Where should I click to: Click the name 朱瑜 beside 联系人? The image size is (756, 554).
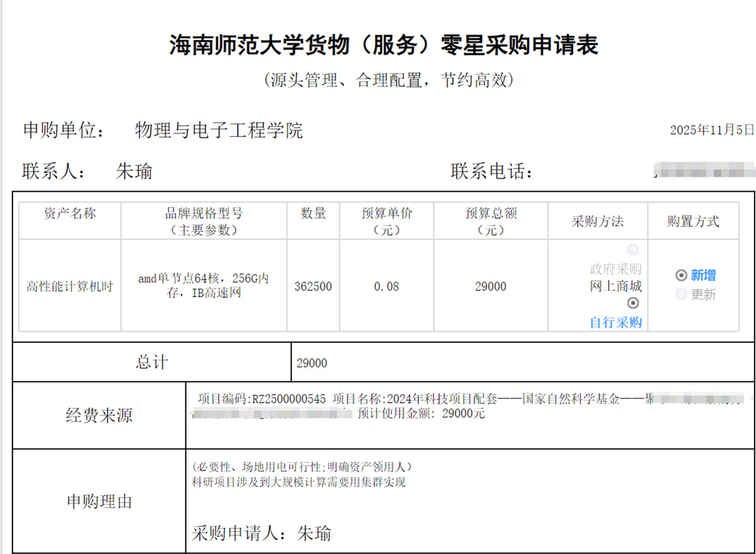(x=134, y=172)
